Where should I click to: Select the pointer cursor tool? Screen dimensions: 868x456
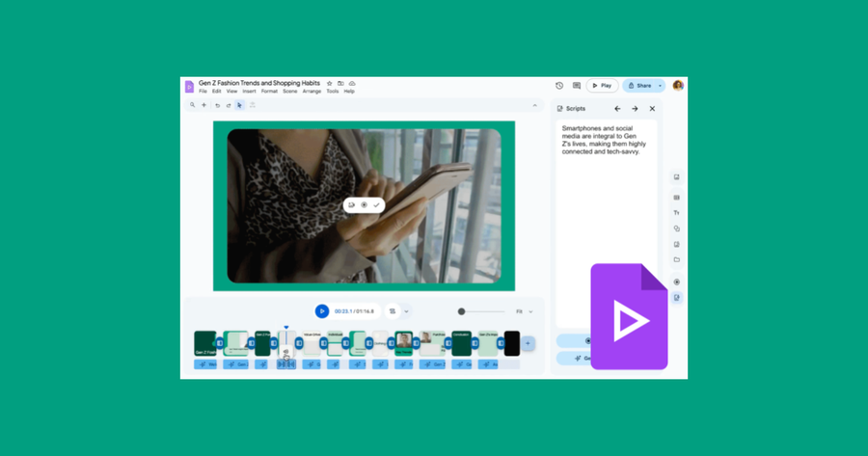240,105
